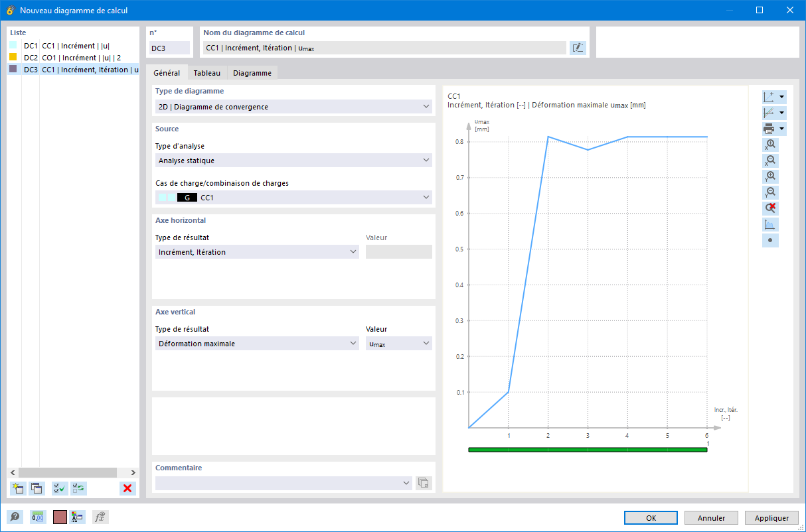Click the rose color swatch at the bottom
The image size is (806, 532).
coord(60,517)
